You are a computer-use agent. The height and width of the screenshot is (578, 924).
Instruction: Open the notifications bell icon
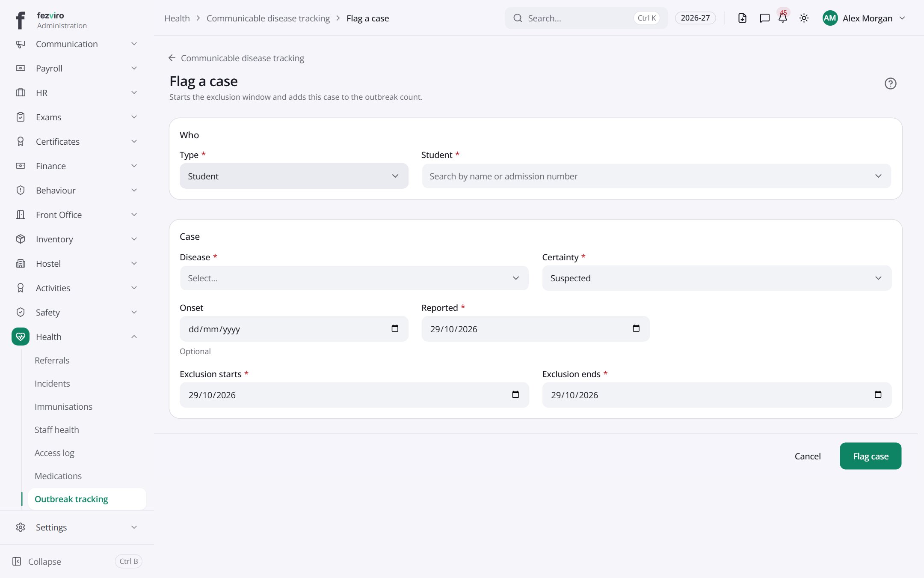pyautogui.click(x=783, y=18)
